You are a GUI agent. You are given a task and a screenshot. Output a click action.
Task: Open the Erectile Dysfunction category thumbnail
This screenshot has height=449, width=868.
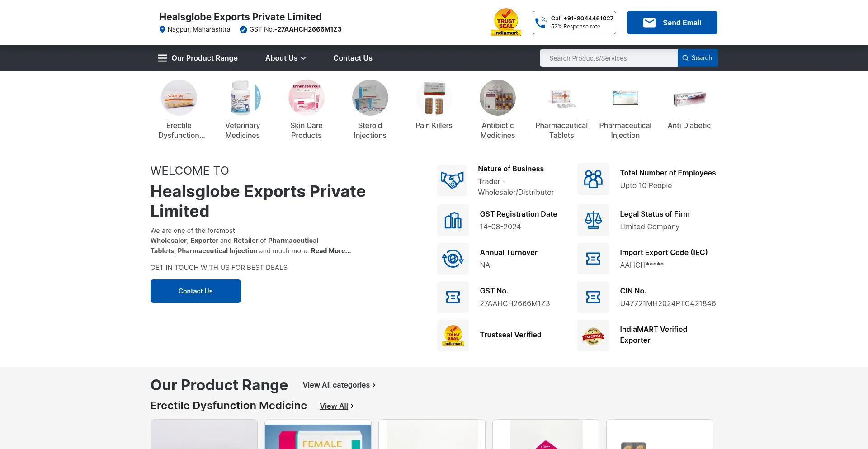179,98
